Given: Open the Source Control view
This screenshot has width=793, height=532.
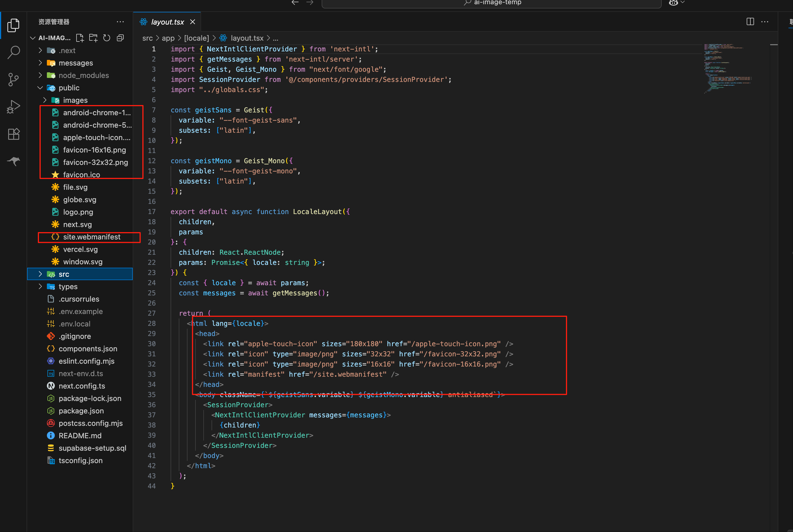Looking at the screenshot, I should point(13,80).
